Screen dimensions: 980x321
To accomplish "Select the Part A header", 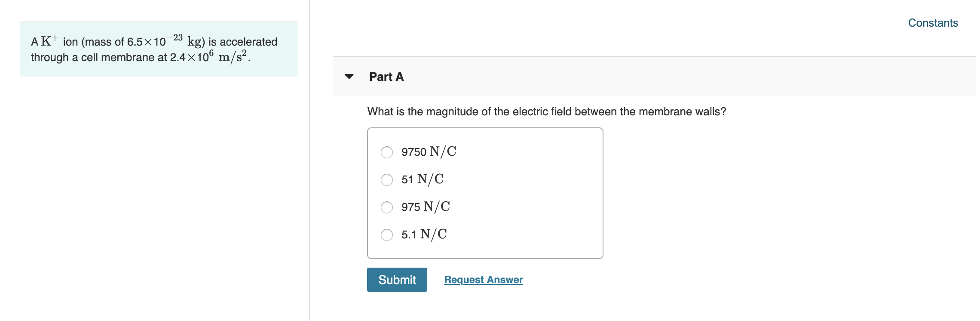I will click(x=386, y=77).
